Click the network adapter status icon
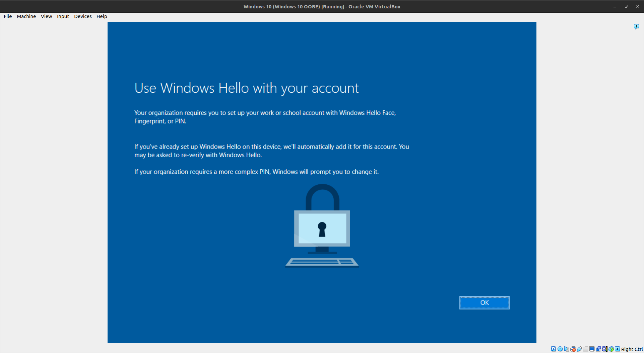The width and height of the screenshot is (644, 353). click(x=573, y=349)
